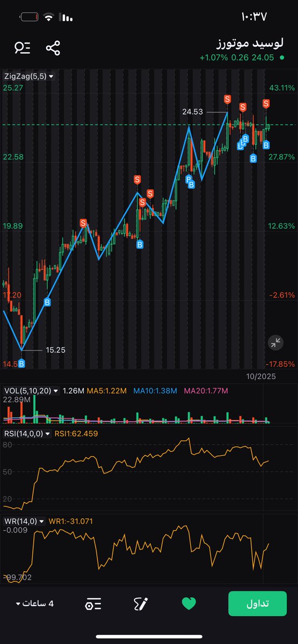This screenshot has width=298, height=644.
Task: Open the indicator settings hexagon icon
Action: point(93,604)
